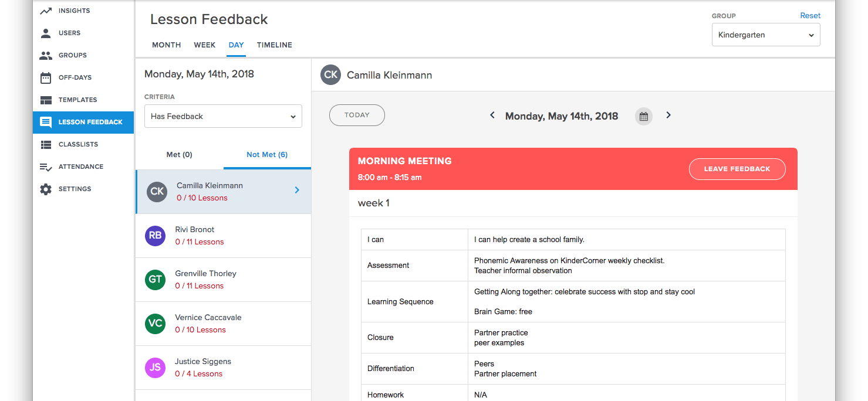This screenshot has width=868, height=401.
Task: Click the Today button
Action: click(357, 115)
